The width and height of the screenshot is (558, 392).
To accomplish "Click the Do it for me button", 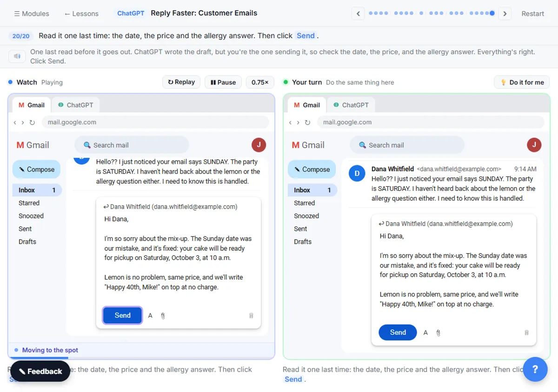I will tap(522, 82).
